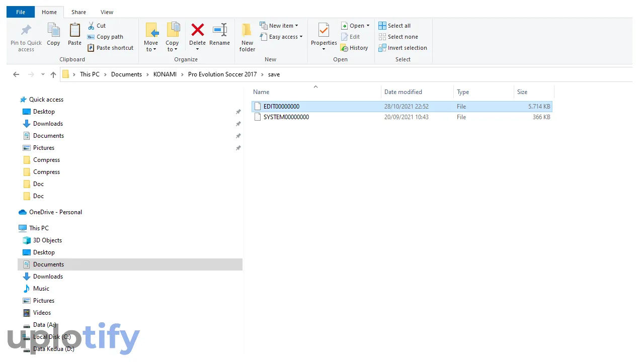The image size is (644, 362).
Task: Select Documents under This PC
Action: pyautogui.click(x=130, y=264)
